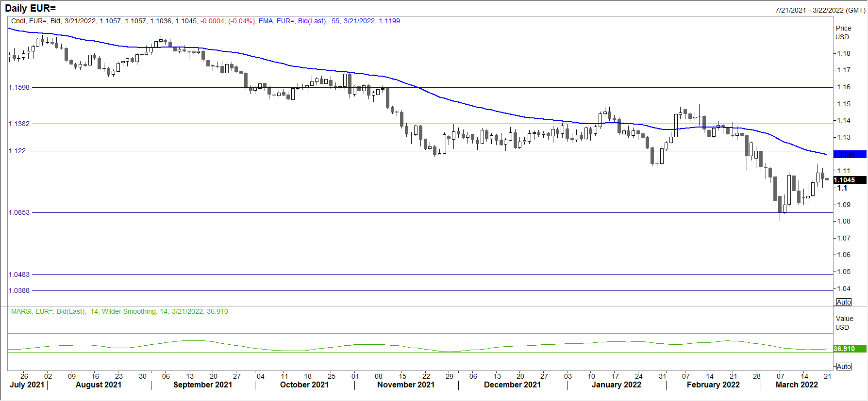The width and height of the screenshot is (868, 401).
Task: Select March 2022 on the time axis
Action: (797, 385)
